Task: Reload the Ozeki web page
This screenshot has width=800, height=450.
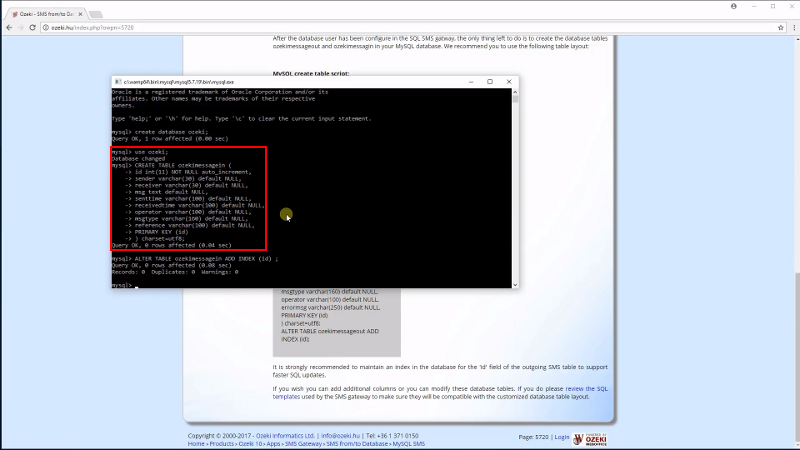Action: point(32,28)
